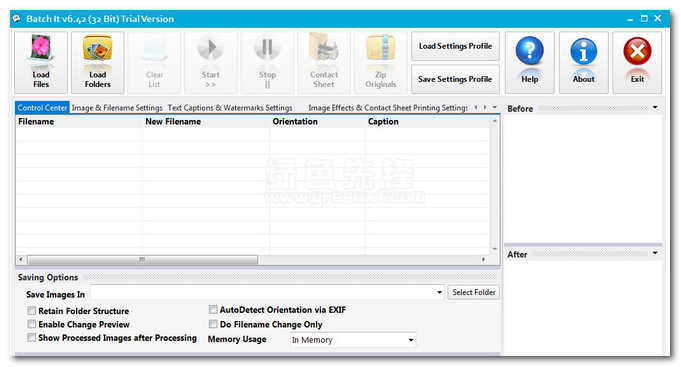Toggle Enable Change Preview checkbox

(x=32, y=324)
